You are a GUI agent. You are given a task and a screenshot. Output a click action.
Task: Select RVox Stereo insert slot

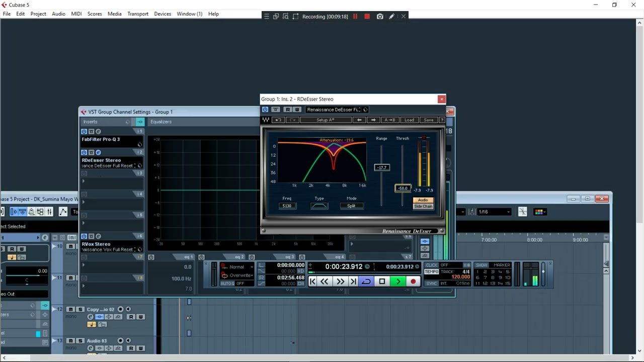(x=112, y=247)
